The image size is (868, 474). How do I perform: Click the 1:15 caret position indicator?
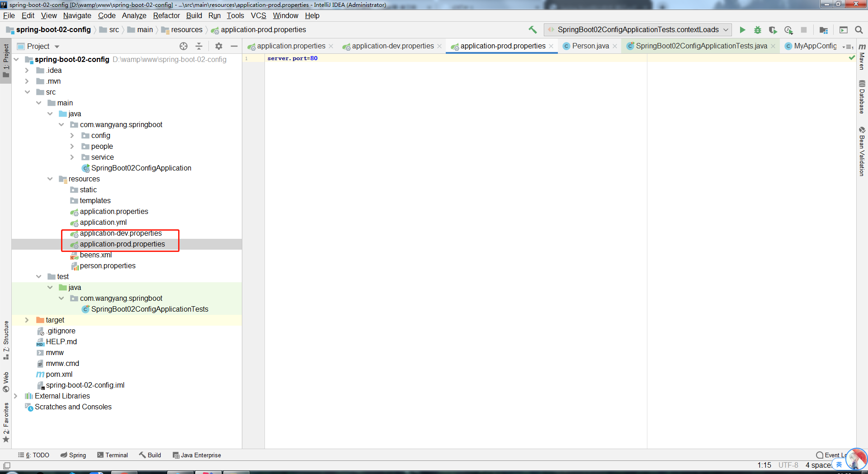click(764, 465)
